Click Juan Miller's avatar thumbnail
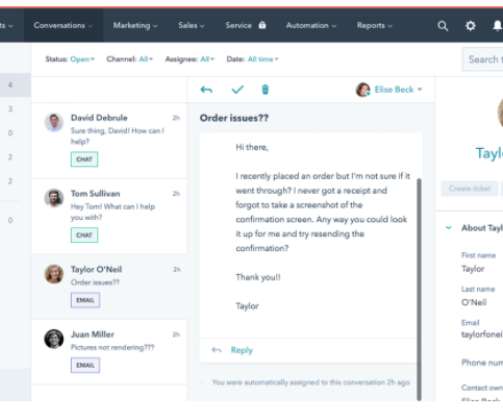 (54, 339)
